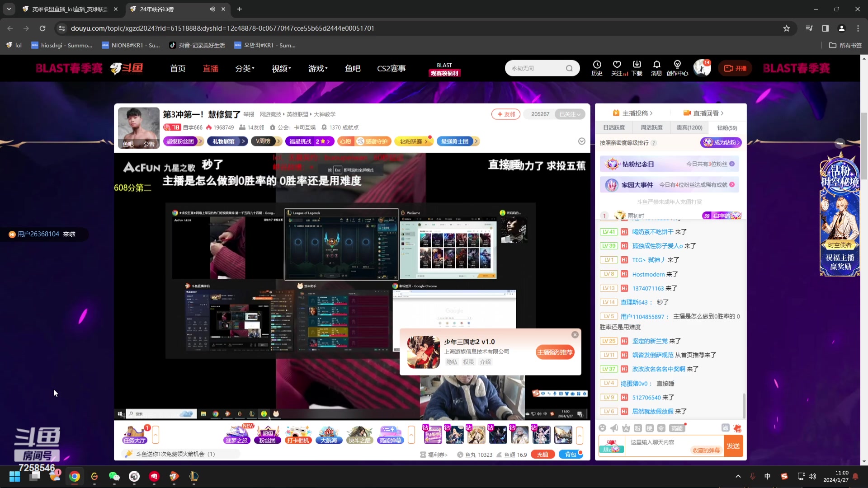Open the 关注 follow list heart icon
This screenshot has height=488, width=868.
coord(617,68)
